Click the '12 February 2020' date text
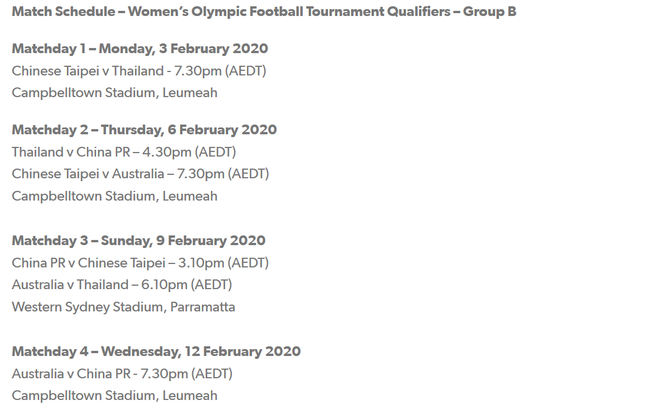The width and height of the screenshot is (650, 416). (x=243, y=351)
